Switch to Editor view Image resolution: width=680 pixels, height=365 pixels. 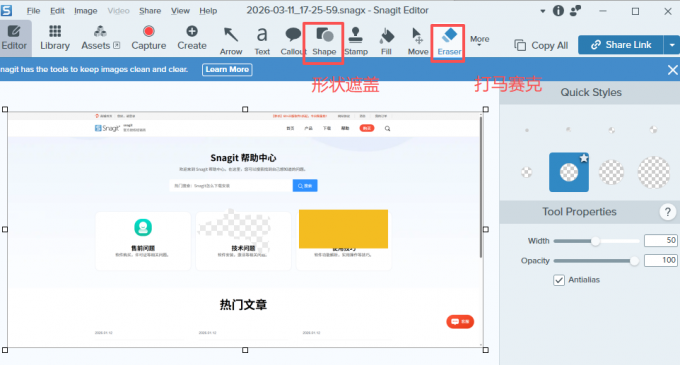point(14,38)
